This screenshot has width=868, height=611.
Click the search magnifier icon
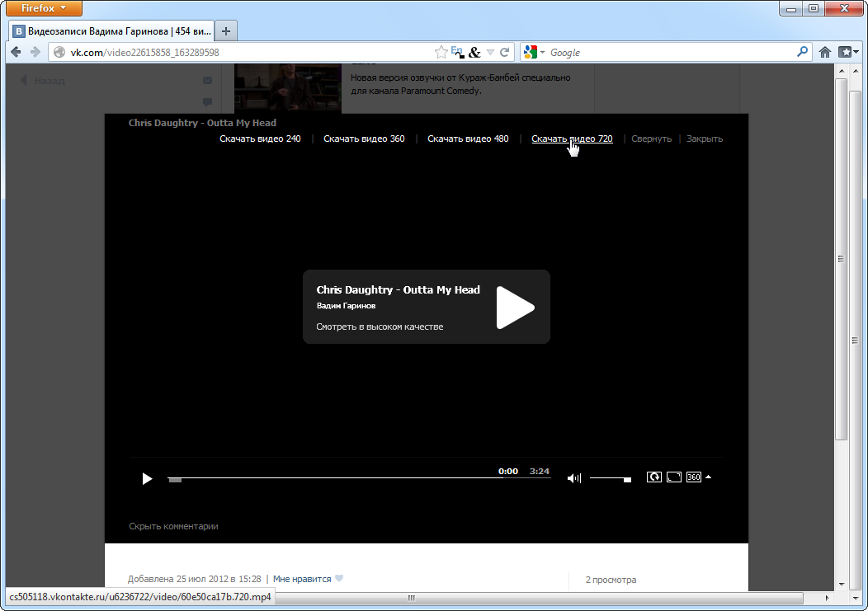tap(802, 52)
